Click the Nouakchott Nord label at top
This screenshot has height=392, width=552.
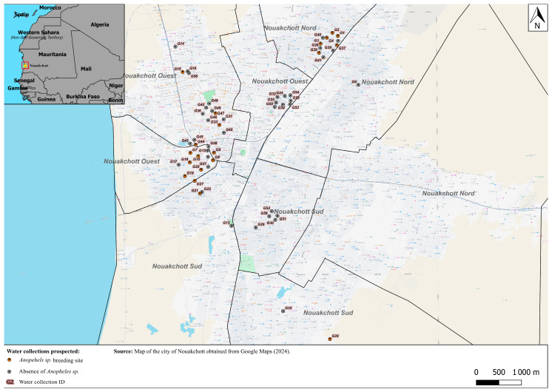click(290, 28)
